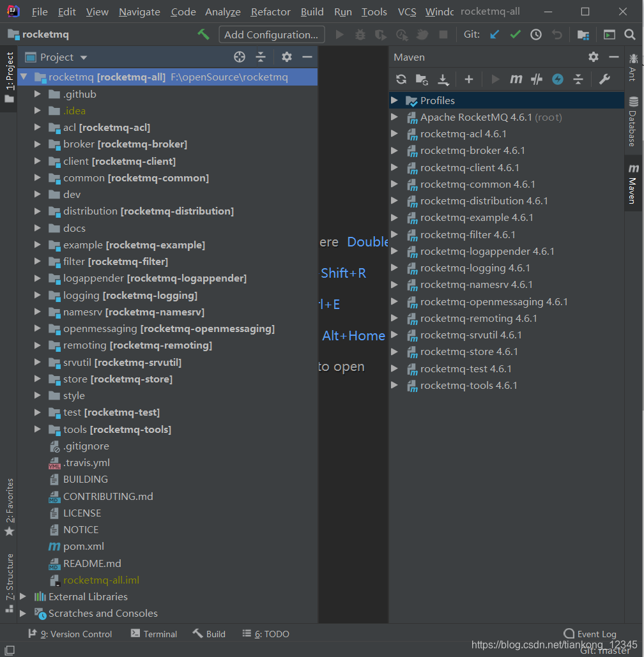Expand rocketmq-tools 4.6.1 in Maven
This screenshot has width=644, height=657.
pyautogui.click(x=394, y=385)
